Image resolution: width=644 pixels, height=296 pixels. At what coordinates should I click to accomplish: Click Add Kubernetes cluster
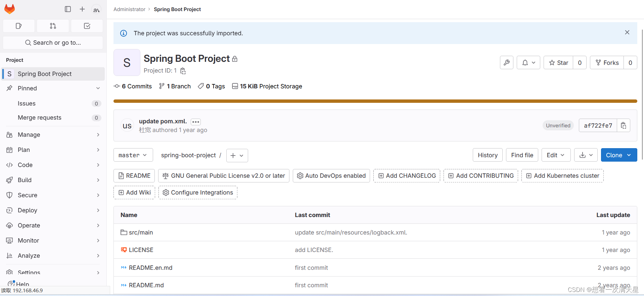pos(562,176)
